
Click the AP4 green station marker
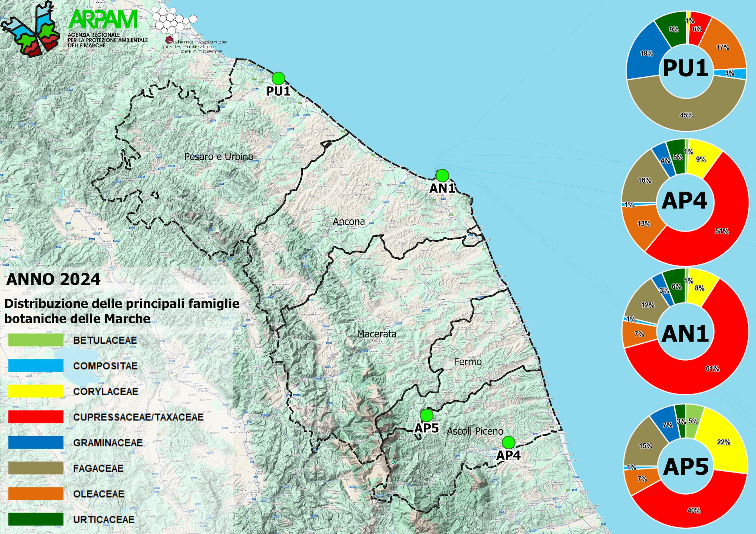click(508, 442)
